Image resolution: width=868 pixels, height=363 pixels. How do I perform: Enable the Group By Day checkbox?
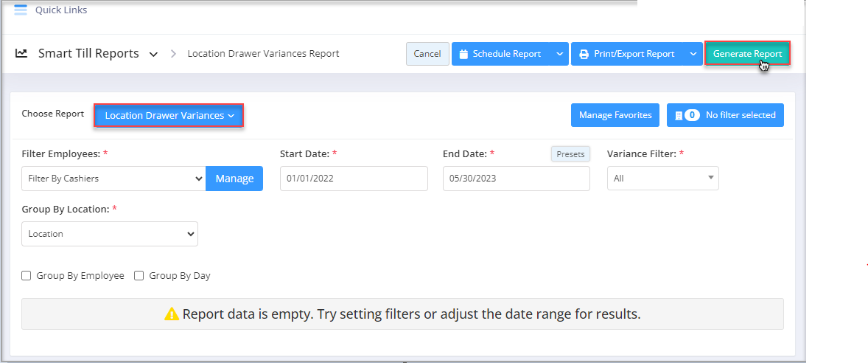(139, 275)
